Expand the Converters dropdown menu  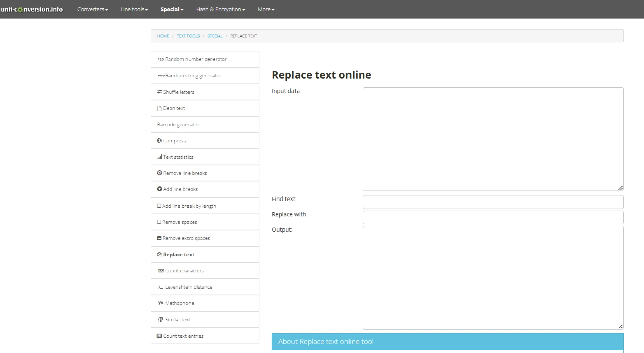tap(93, 9)
